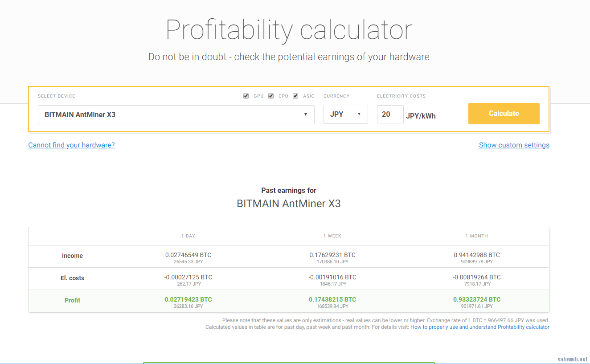Enable the GPU checkbox
Viewport: 590px width, 364px height.
(246, 95)
